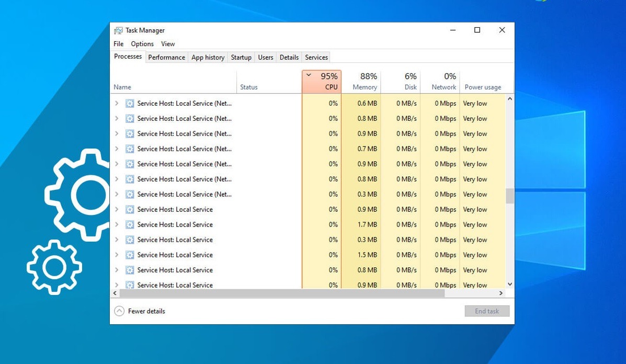Expand the first Service Host: Local Service entry
Viewport: 626px width, 364px height.
[116, 209]
